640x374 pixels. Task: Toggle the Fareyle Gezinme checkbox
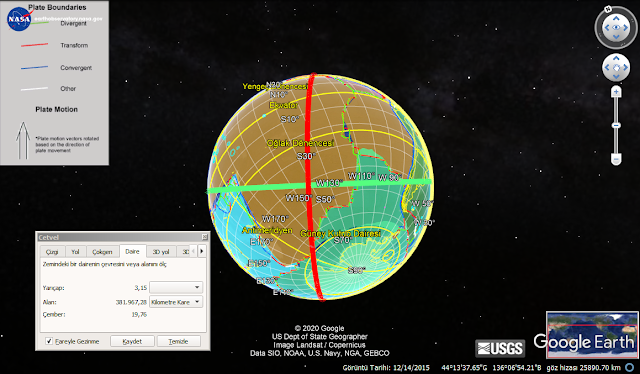coord(49,341)
